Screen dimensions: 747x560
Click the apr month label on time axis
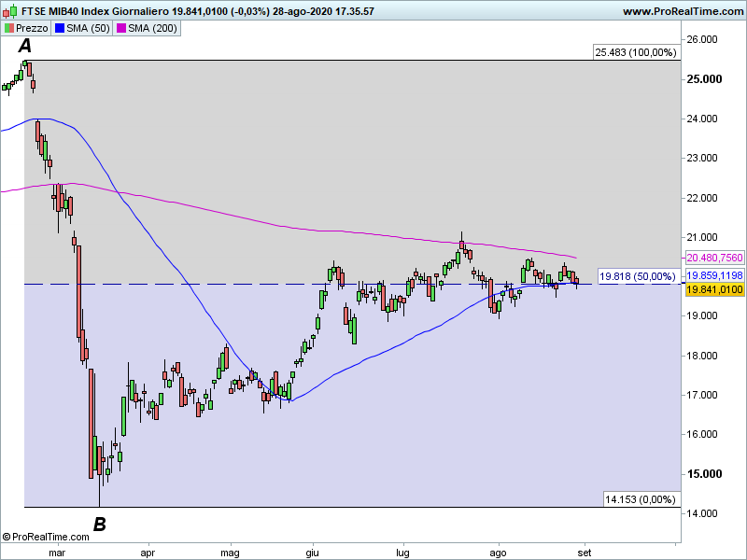[148, 553]
